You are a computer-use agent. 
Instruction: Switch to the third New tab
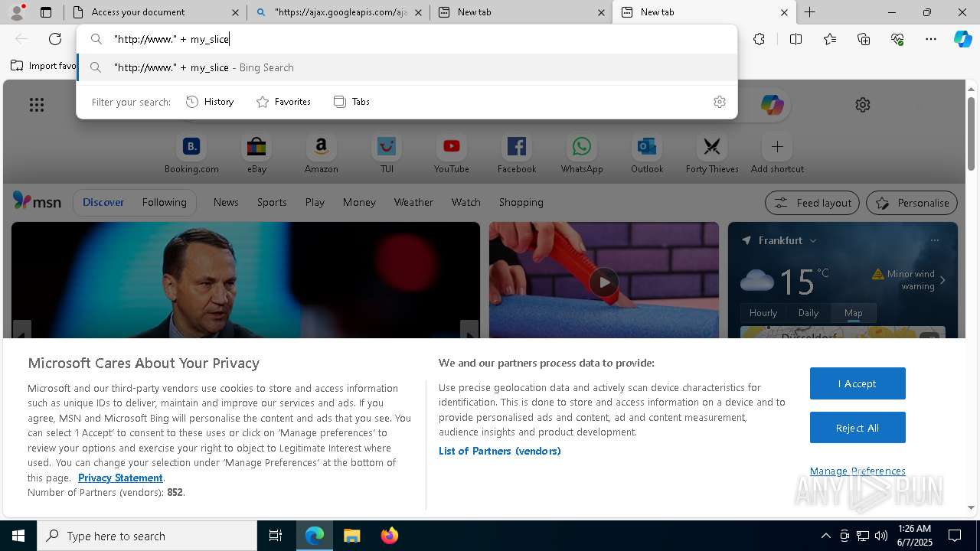click(x=521, y=12)
